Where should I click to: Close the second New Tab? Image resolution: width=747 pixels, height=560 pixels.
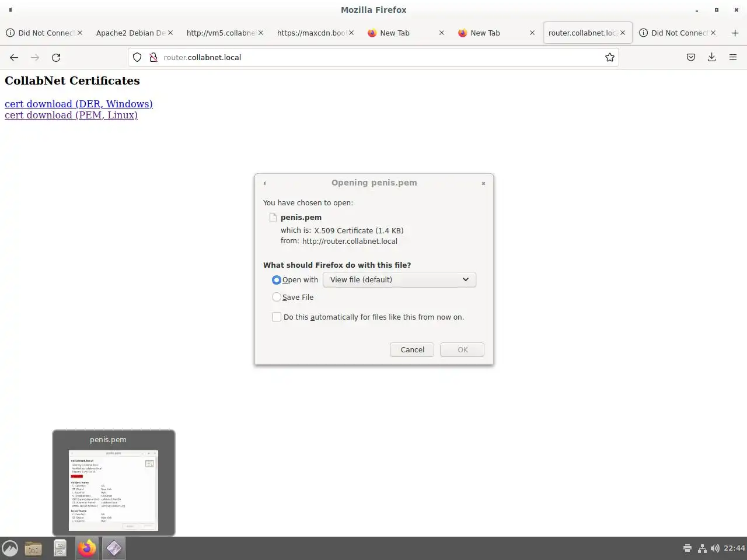click(x=532, y=33)
